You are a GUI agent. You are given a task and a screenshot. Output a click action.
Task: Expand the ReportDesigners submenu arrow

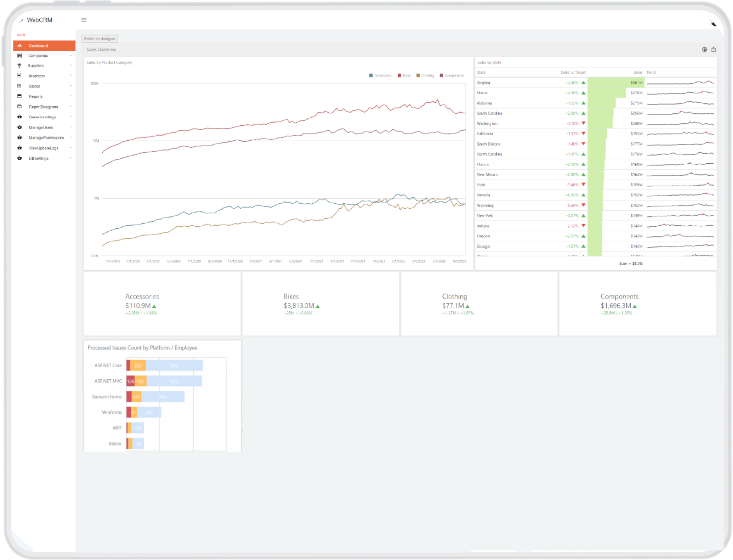pyautogui.click(x=71, y=107)
